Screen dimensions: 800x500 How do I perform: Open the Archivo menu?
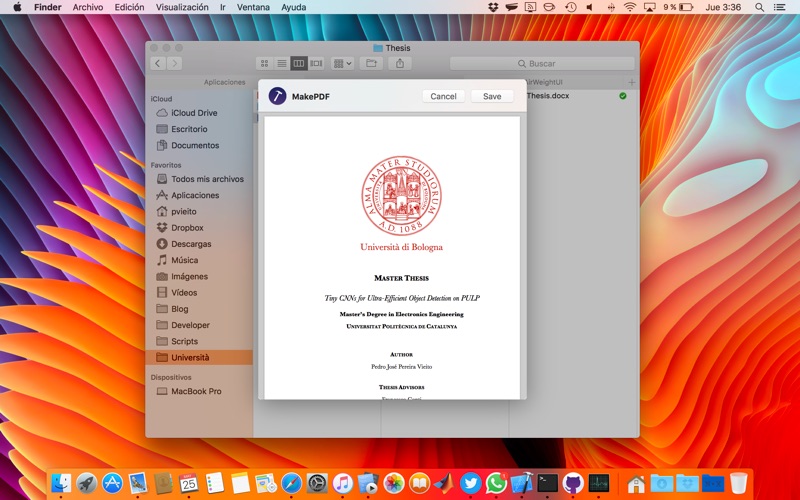[87, 7]
